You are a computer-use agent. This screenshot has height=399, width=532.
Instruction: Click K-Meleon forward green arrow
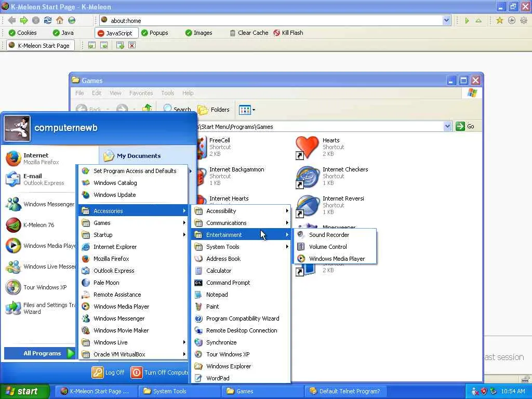pos(24,20)
